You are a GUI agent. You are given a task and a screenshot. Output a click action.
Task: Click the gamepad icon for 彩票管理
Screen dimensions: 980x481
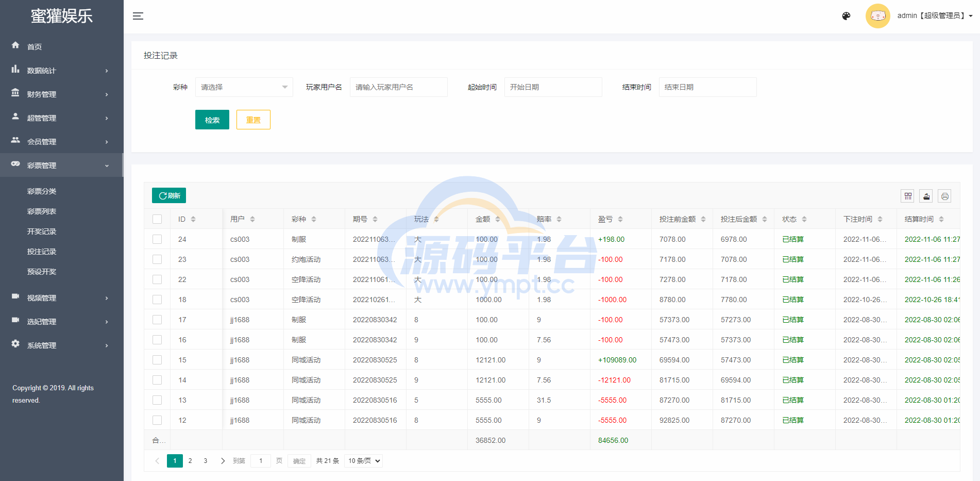15,164
